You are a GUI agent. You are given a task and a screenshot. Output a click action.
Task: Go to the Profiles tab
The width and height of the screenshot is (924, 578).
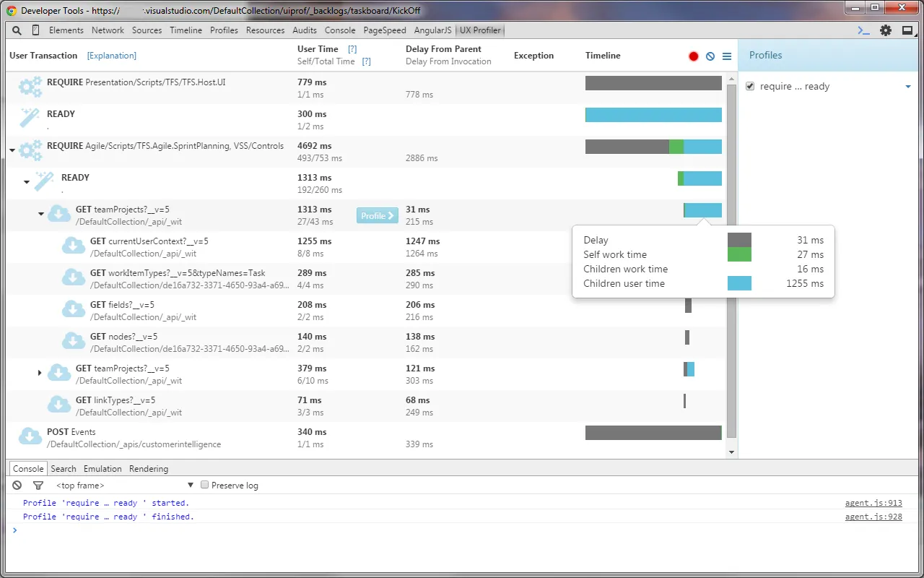tap(225, 30)
